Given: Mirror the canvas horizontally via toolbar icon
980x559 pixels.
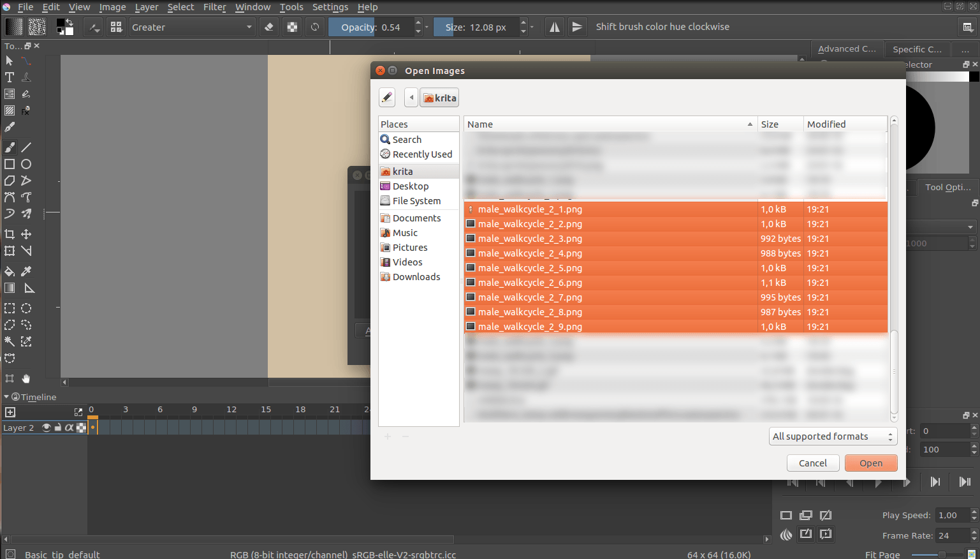Looking at the screenshot, I should pyautogui.click(x=554, y=26).
